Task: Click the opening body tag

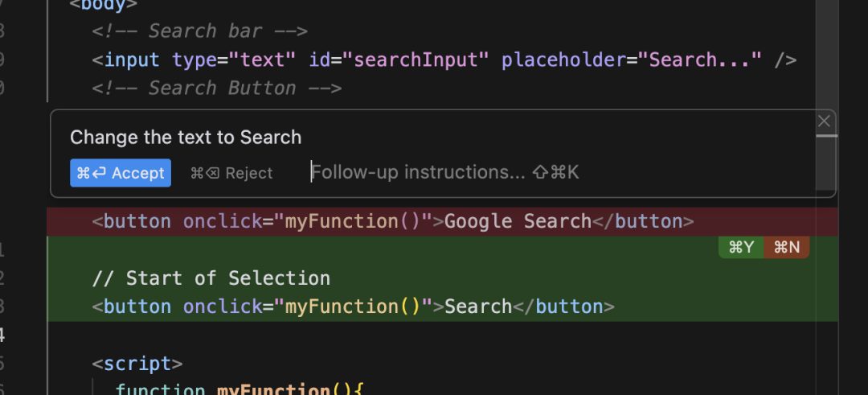Action: tap(104, 4)
